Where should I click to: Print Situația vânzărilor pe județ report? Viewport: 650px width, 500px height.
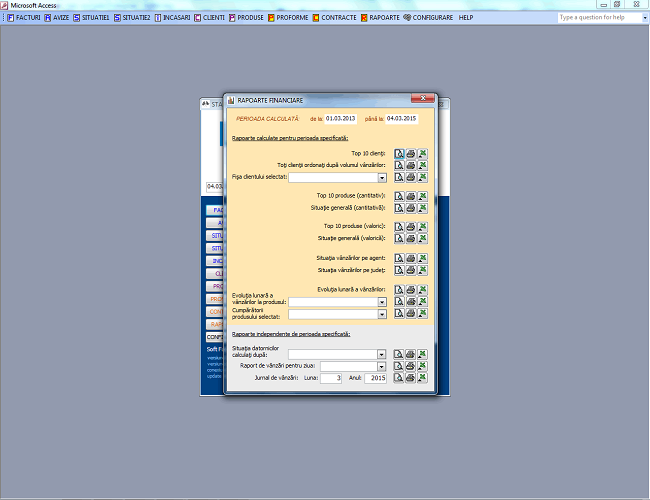point(410,270)
